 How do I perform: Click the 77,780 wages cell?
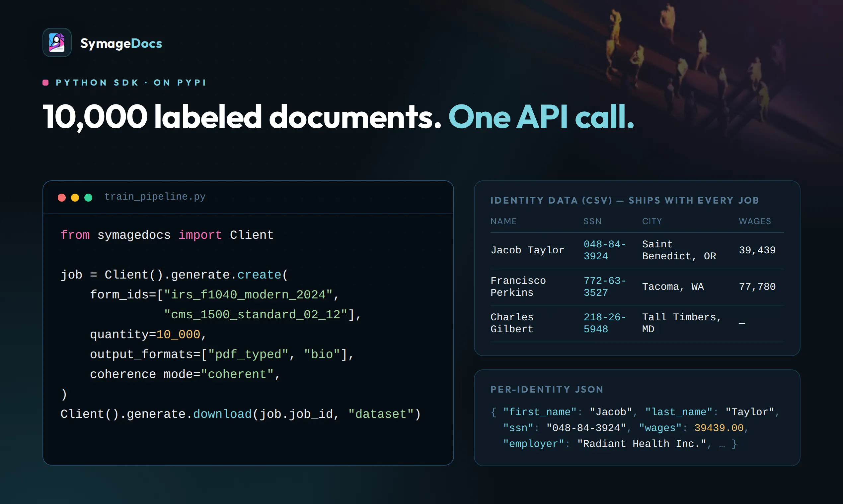click(757, 286)
